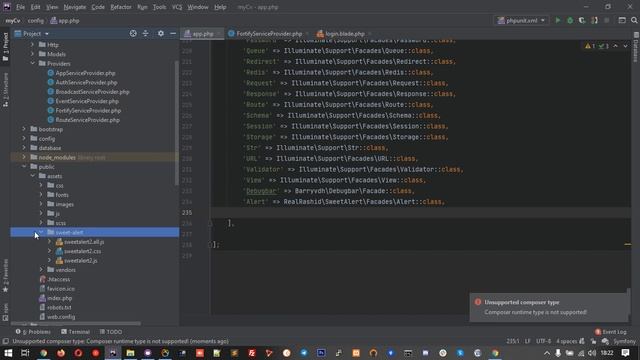Open the Refactor menu
640x360 pixels.
click(121, 7)
